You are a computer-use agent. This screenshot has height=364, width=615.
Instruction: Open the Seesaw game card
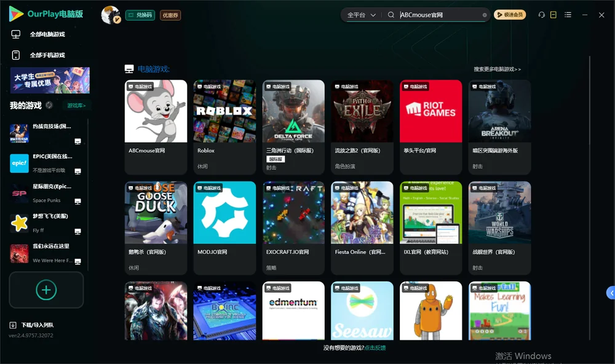[x=362, y=311]
